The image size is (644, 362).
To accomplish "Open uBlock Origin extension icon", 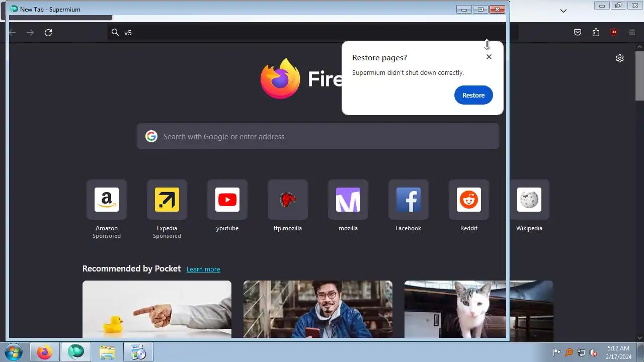I will tap(613, 33).
